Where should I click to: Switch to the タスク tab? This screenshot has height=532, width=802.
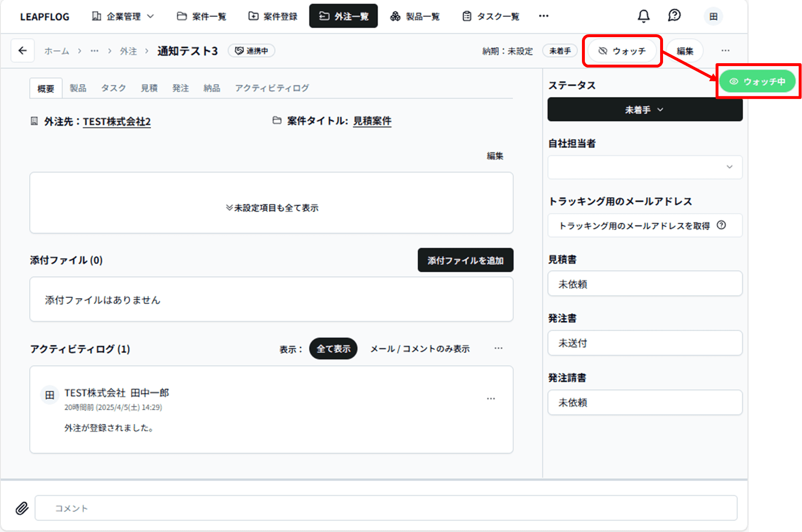pyautogui.click(x=113, y=88)
